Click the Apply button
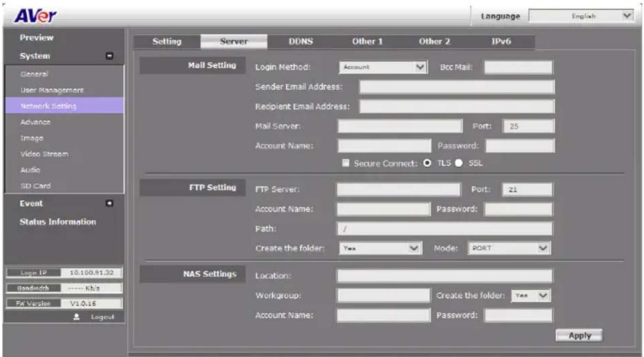The image size is (644, 357). tap(579, 336)
